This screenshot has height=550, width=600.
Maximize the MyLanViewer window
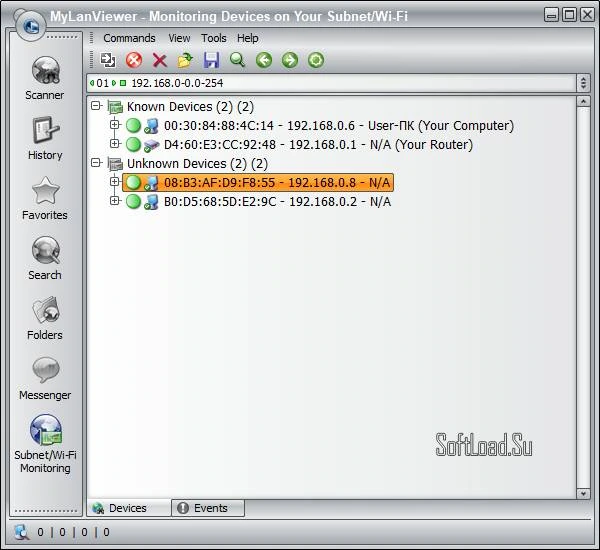tap(569, 15)
